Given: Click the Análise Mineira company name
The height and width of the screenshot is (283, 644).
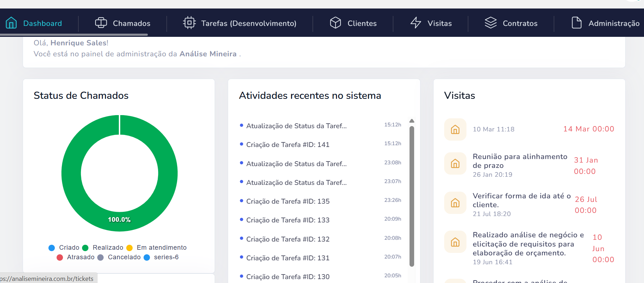Looking at the screenshot, I should click(x=208, y=54).
